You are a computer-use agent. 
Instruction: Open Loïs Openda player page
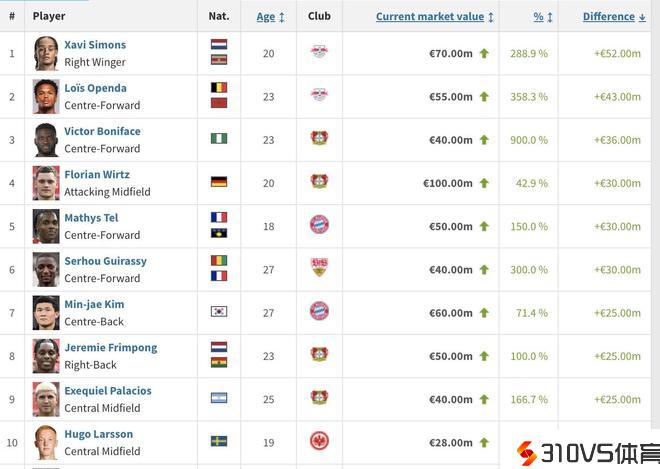[95, 88]
